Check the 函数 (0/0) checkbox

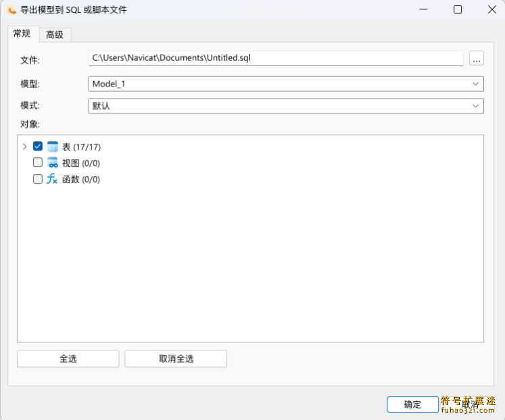(x=38, y=179)
